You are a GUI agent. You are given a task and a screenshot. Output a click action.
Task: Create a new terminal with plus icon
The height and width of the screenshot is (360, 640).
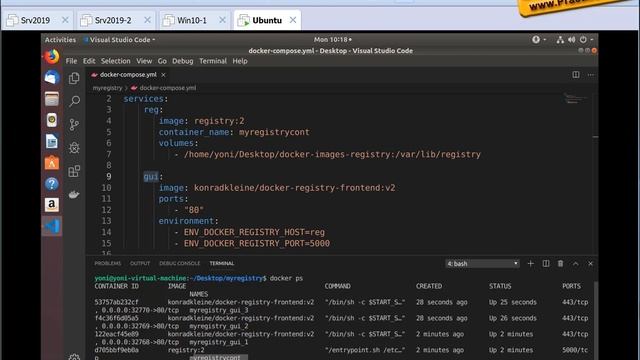click(x=531, y=264)
